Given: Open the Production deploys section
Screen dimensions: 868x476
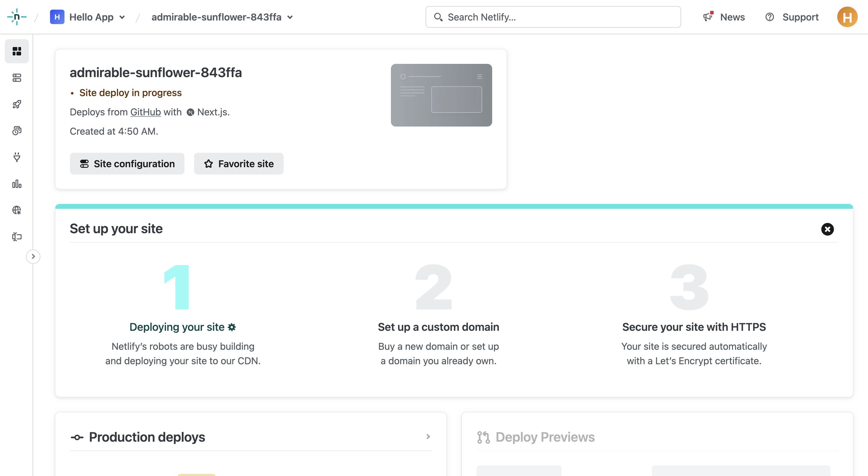Looking at the screenshot, I should [x=147, y=437].
